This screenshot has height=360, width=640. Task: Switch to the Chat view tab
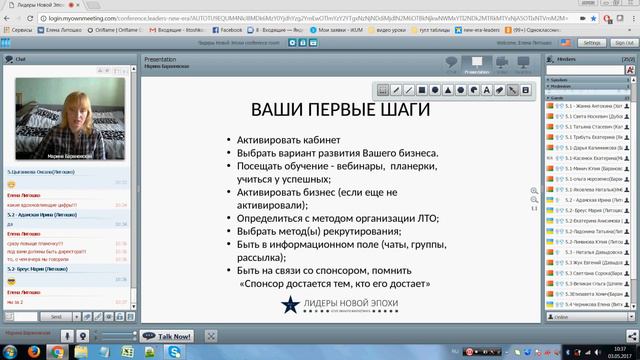coord(451,65)
